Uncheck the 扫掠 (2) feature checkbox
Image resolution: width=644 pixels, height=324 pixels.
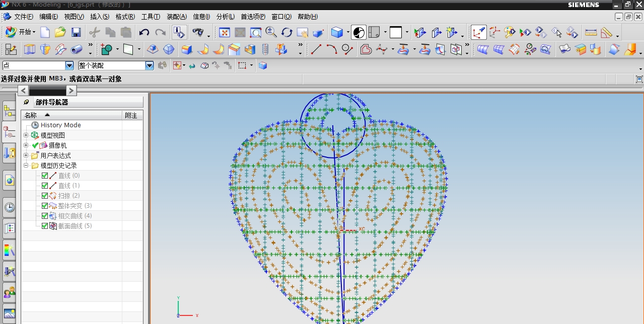tap(45, 196)
